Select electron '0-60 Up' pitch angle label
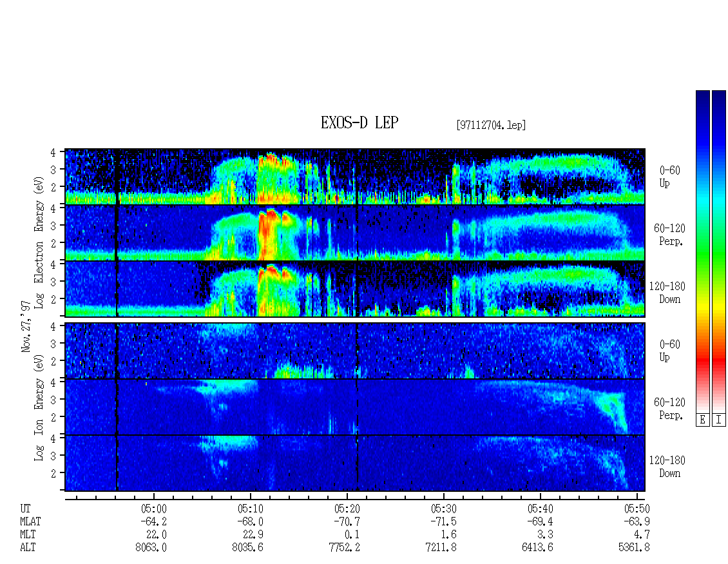Image resolution: width=728 pixels, height=564 pixels. pyautogui.click(x=669, y=177)
